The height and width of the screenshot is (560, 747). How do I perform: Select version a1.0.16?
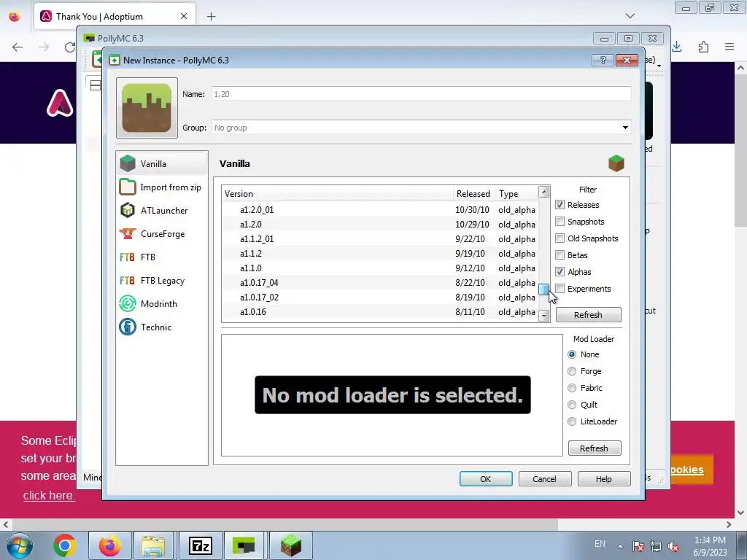pos(379,312)
